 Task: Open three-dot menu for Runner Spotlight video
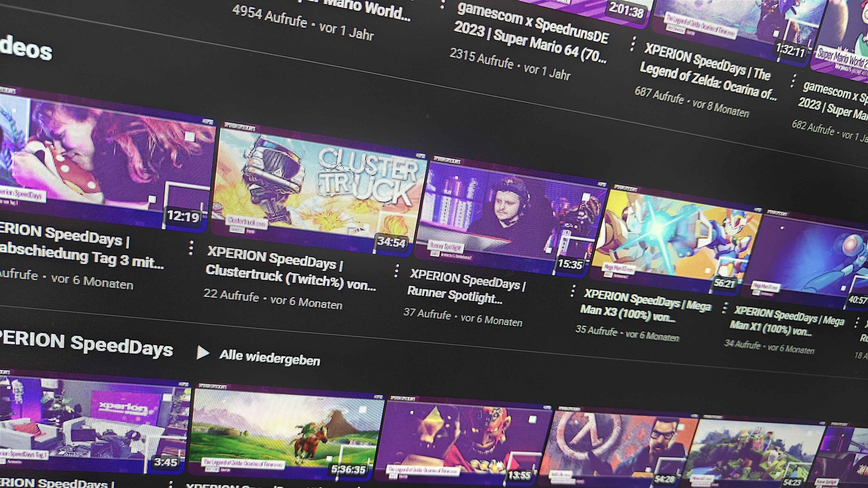573,291
